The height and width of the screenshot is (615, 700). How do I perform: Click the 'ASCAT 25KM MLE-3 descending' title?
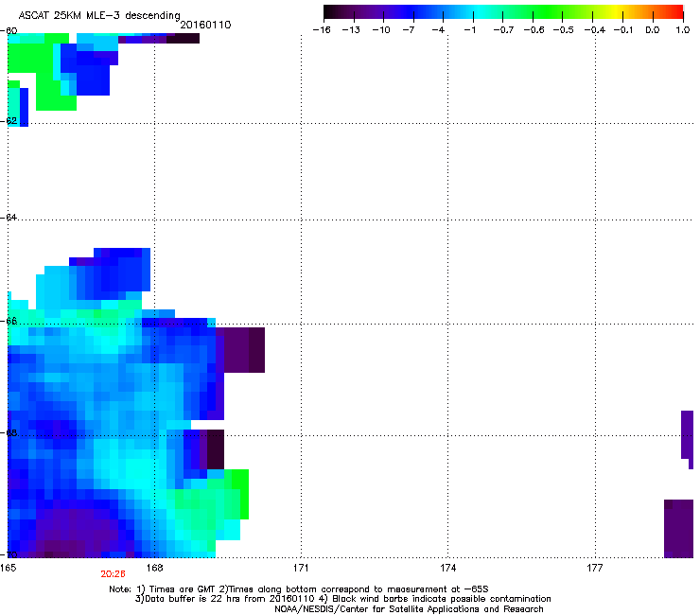[99, 16]
